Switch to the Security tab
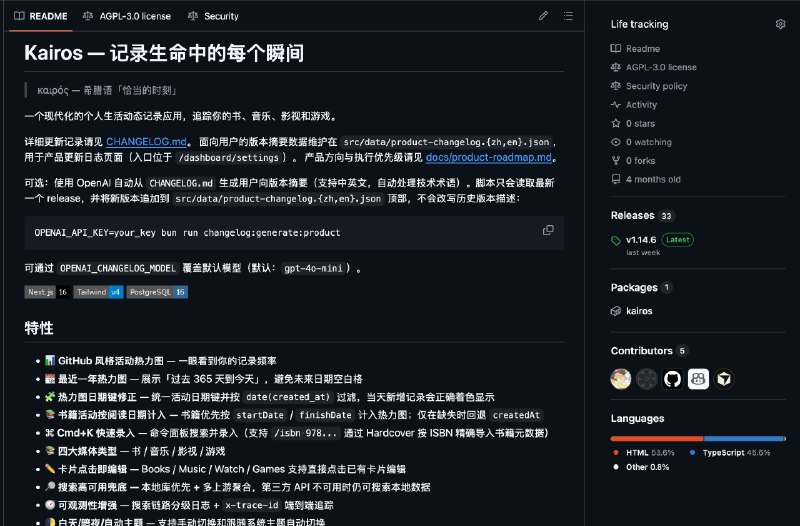The width and height of the screenshot is (800, 526). (x=213, y=16)
